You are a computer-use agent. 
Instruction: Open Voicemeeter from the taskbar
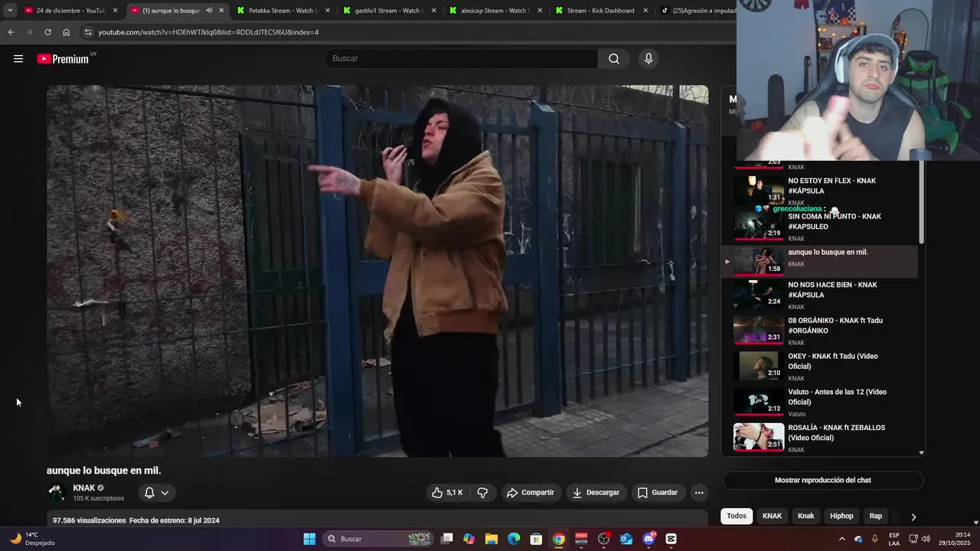tap(581, 539)
